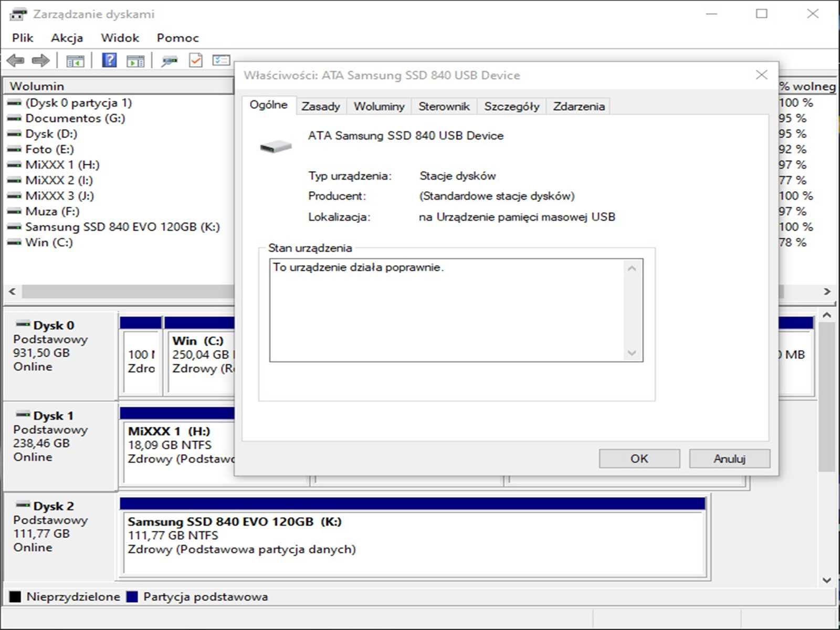The width and height of the screenshot is (840, 630).
Task: Sort by the Wolumin column header
Action: 119,86
